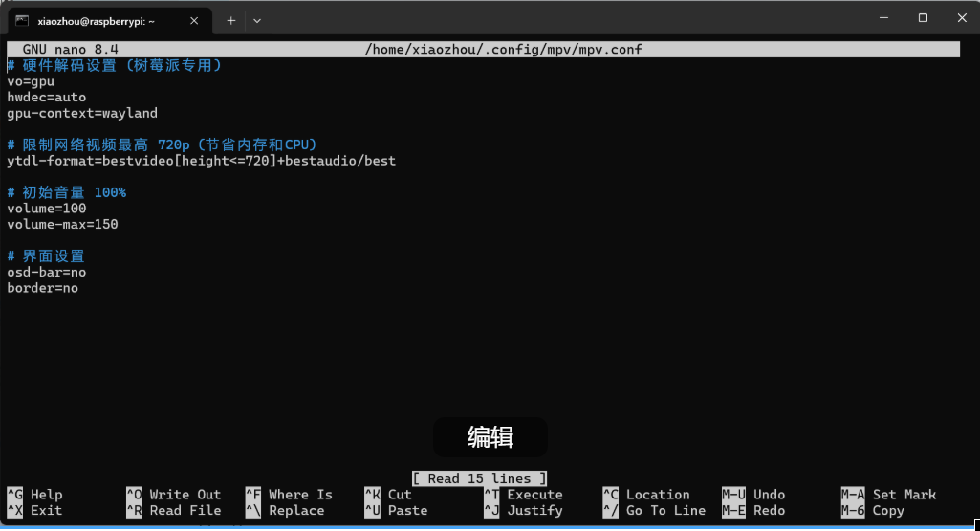Image resolution: width=980 pixels, height=531 pixels.
Task: Click the 限制网络视频最高 720p comment line
Action: click(163, 145)
